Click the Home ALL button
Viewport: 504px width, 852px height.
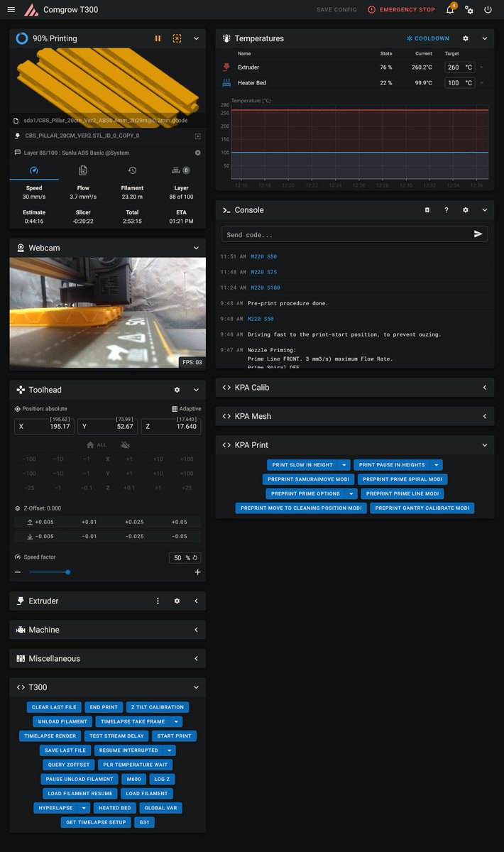point(97,444)
